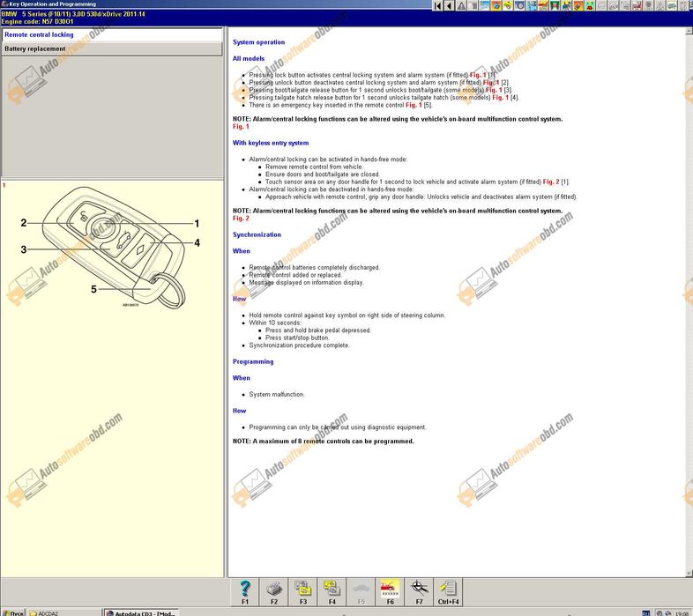
Task: Click 'System malfunction.' bullet text
Action: coord(277,394)
